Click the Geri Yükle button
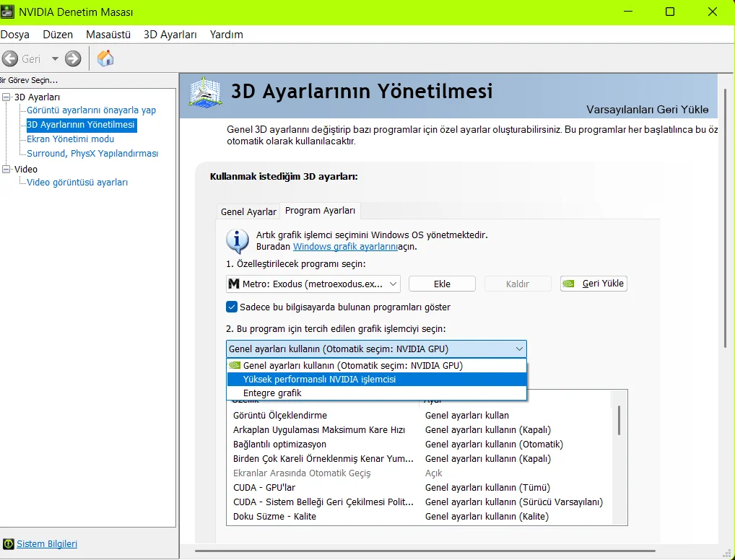The width and height of the screenshot is (735, 560). [x=593, y=283]
